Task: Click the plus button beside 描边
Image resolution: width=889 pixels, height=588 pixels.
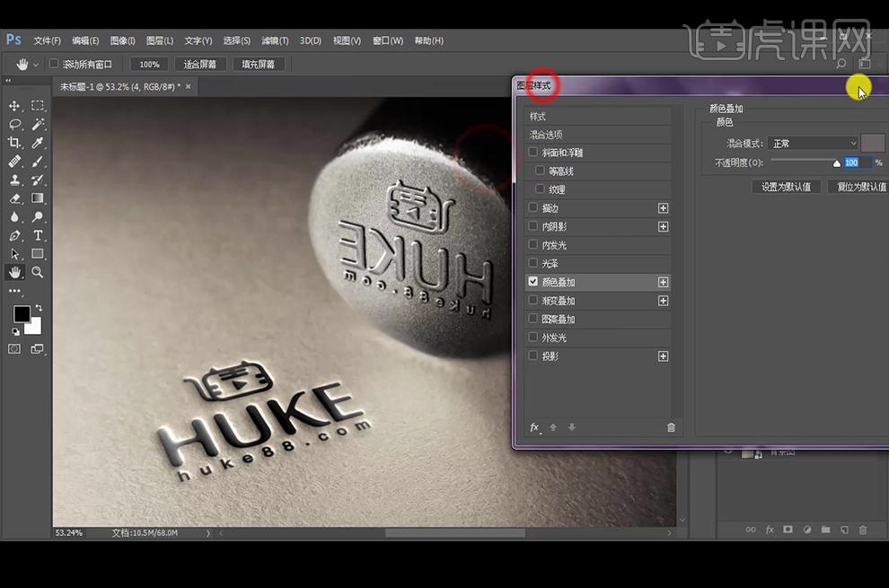Action: point(663,208)
